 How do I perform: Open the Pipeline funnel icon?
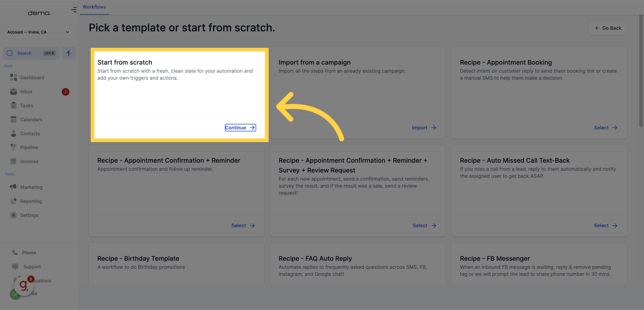14,147
